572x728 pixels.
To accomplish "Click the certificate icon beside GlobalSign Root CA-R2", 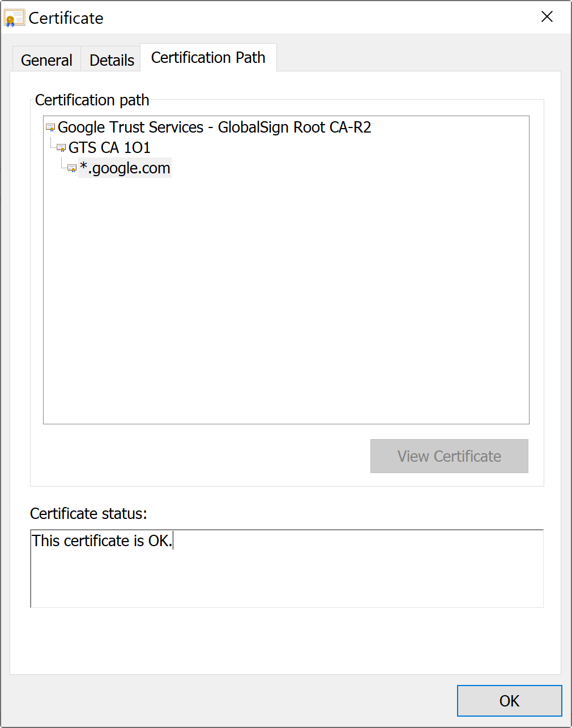I will click(x=50, y=127).
